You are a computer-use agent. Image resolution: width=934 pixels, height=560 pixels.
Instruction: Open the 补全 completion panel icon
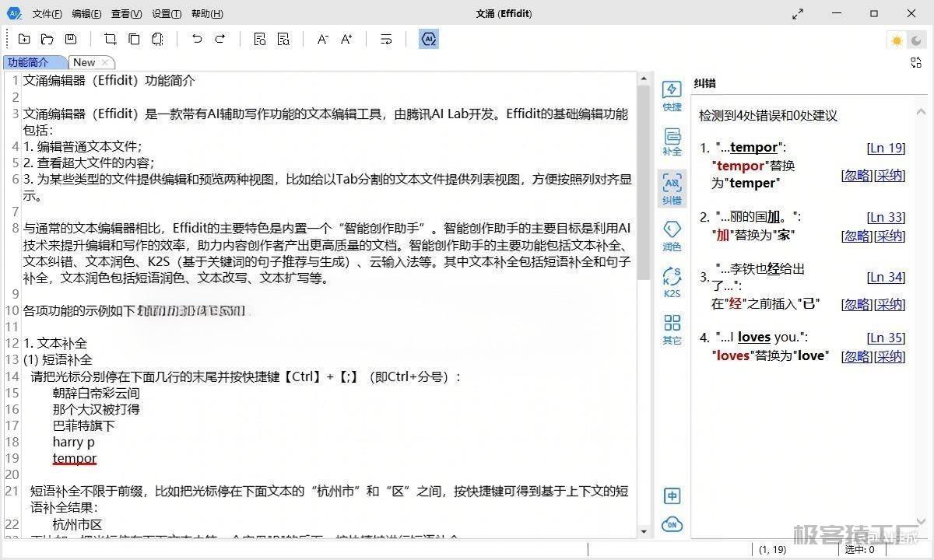pyautogui.click(x=672, y=142)
